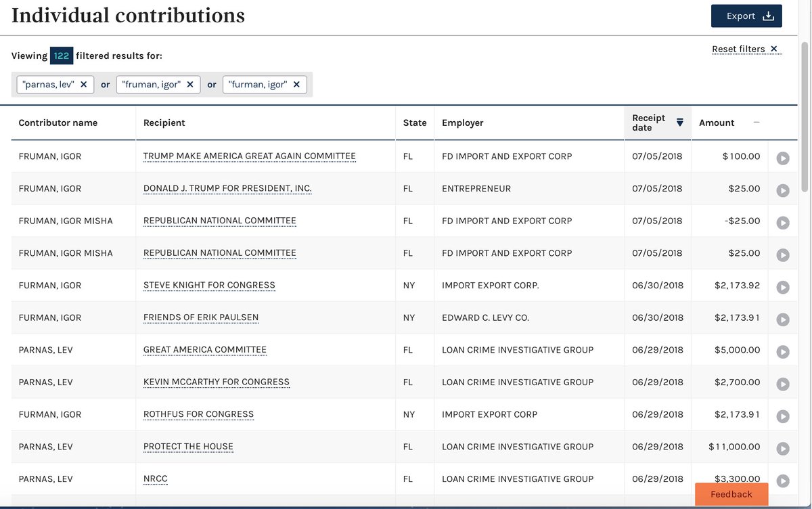This screenshot has height=509, width=812.
Task: Click the EDWARD C. LEVY CO. employer cell
Action: click(x=485, y=317)
